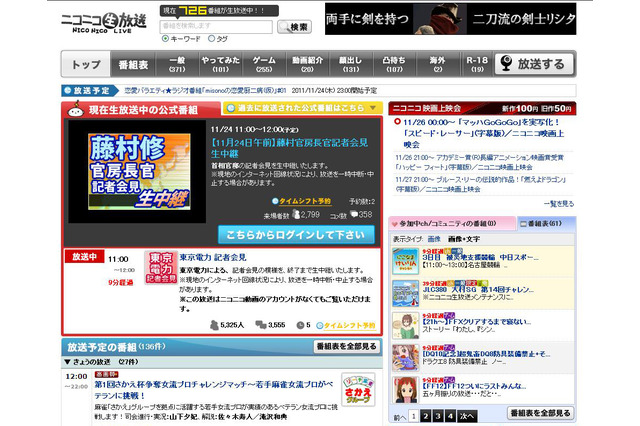
Task: Click thumbnail of JLC380 大村SG program
Action: click(x=405, y=293)
